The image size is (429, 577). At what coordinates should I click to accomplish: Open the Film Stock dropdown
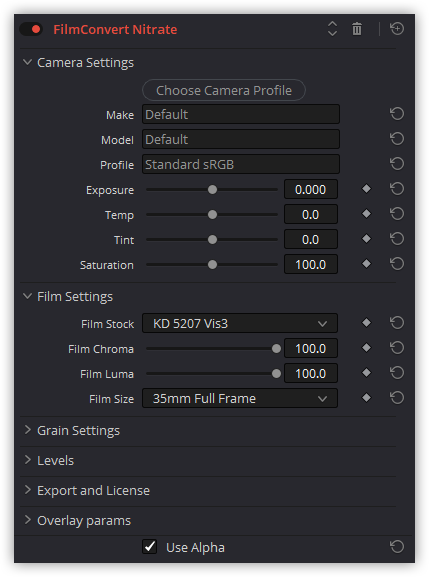click(x=240, y=323)
